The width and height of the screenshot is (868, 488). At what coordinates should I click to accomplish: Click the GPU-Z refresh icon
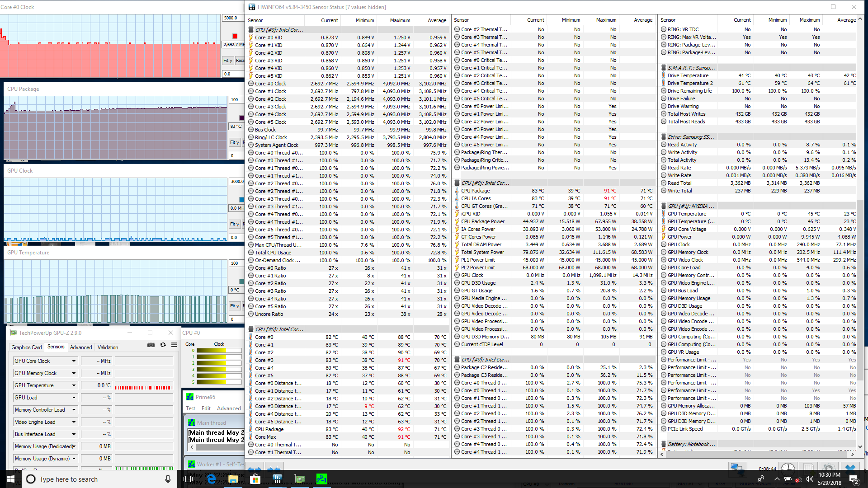click(163, 345)
